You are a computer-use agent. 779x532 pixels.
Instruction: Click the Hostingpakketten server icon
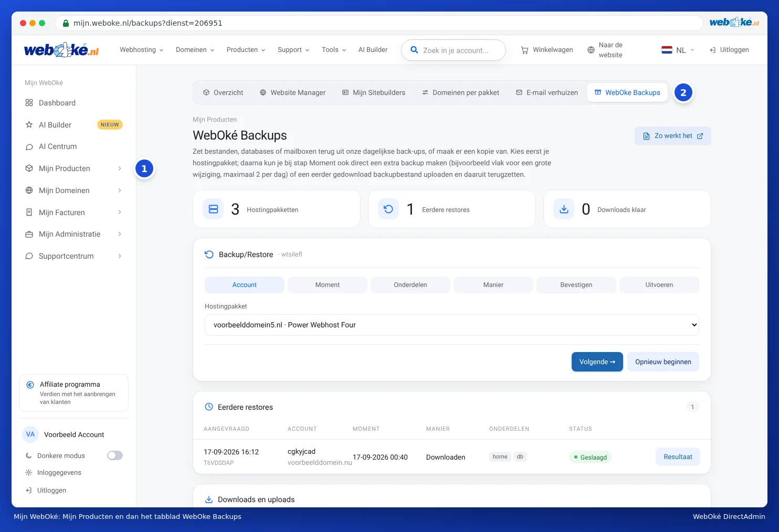click(x=213, y=209)
